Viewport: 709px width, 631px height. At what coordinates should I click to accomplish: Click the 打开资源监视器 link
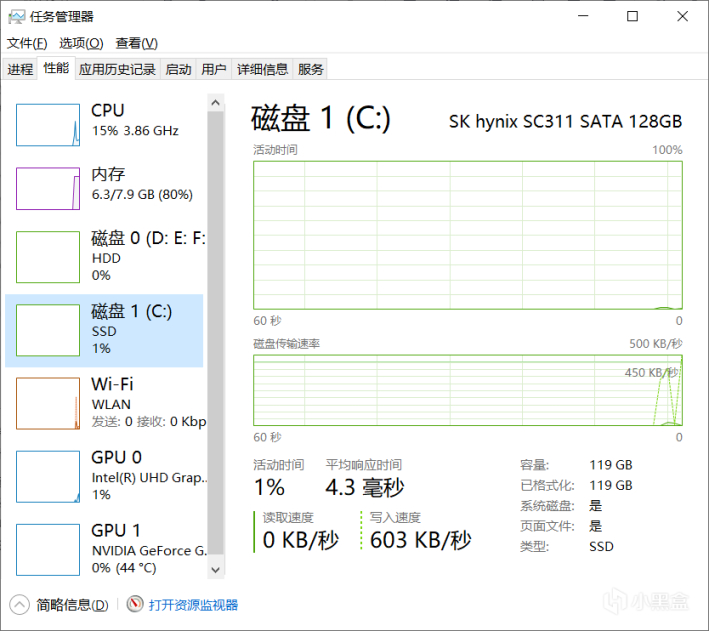click(193, 605)
